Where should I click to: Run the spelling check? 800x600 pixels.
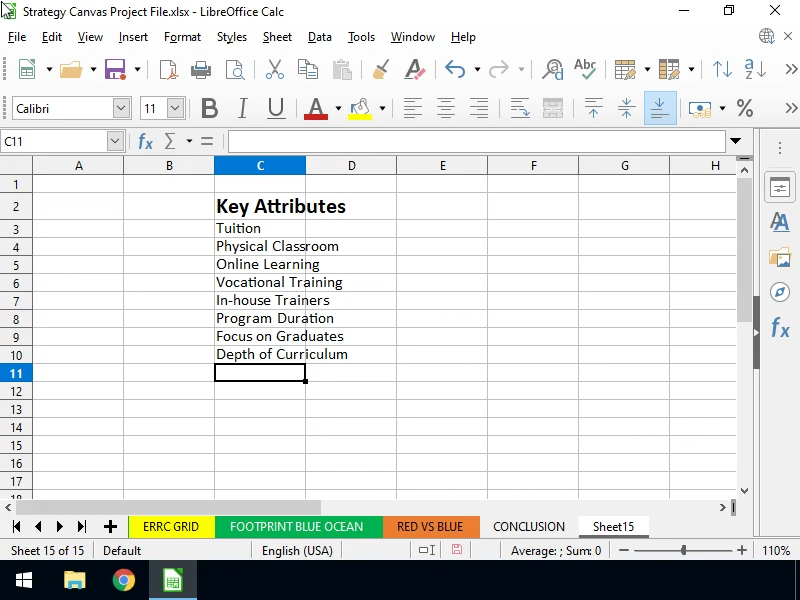[585, 69]
